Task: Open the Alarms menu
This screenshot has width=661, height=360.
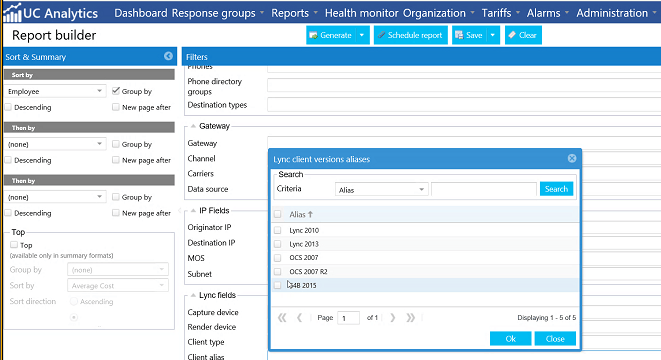Action: 548,13
